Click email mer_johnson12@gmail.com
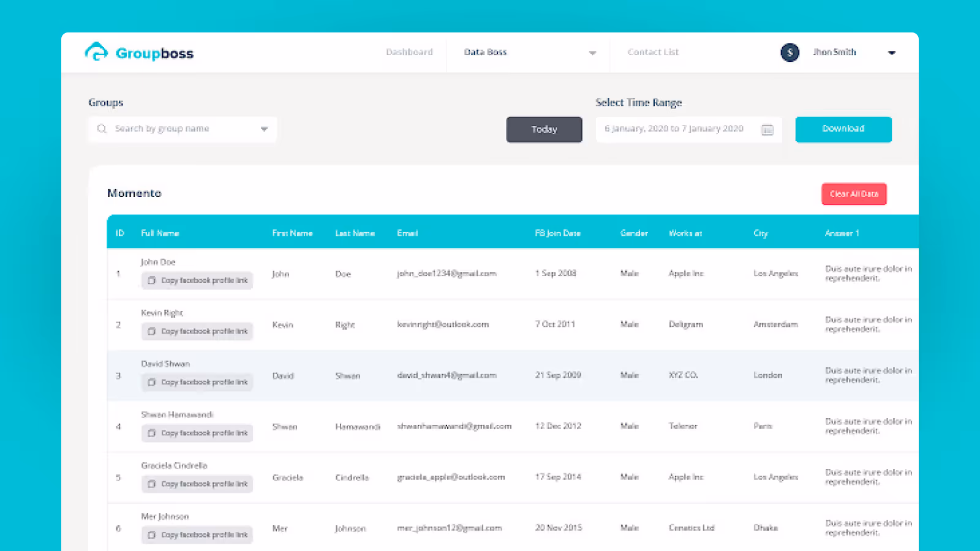Screen dimensions: 980x551 (450, 528)
